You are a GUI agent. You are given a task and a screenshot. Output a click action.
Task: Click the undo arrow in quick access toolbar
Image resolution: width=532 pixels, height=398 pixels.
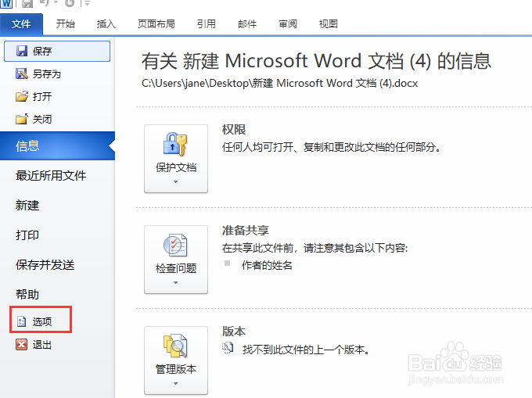tap(45, 3)
